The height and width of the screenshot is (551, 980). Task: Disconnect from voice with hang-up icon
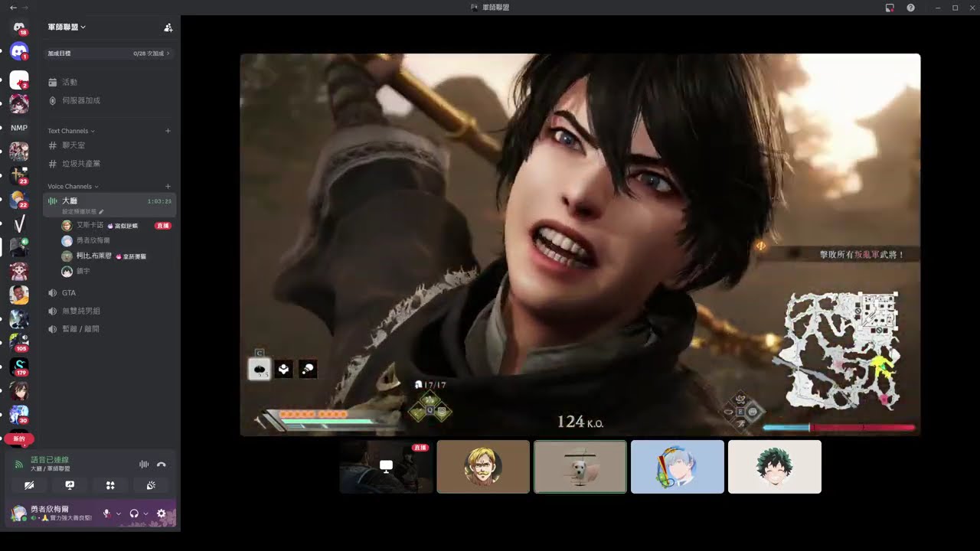coord(161,464)
